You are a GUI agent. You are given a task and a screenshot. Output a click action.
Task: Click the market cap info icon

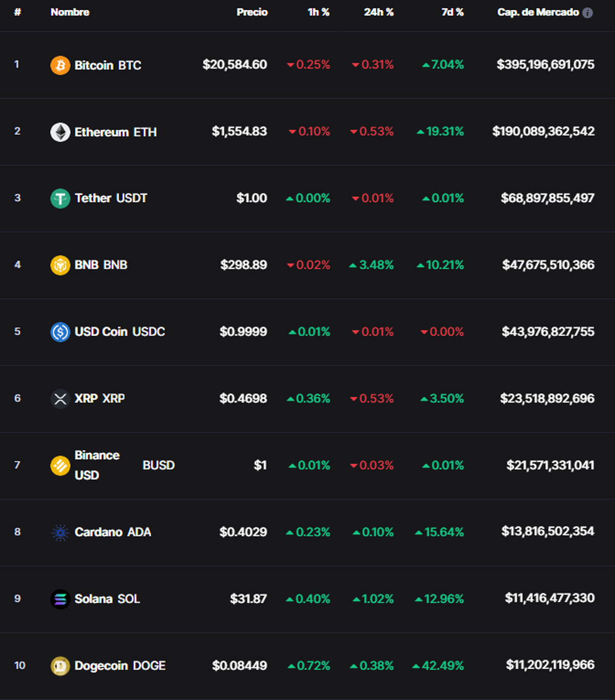pyautogui.click(x=588, y=13)
